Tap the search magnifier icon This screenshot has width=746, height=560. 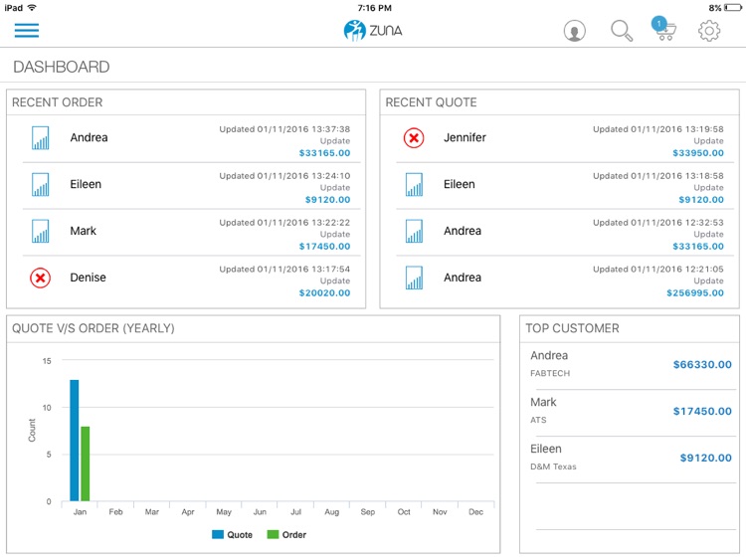click(622, 31)
